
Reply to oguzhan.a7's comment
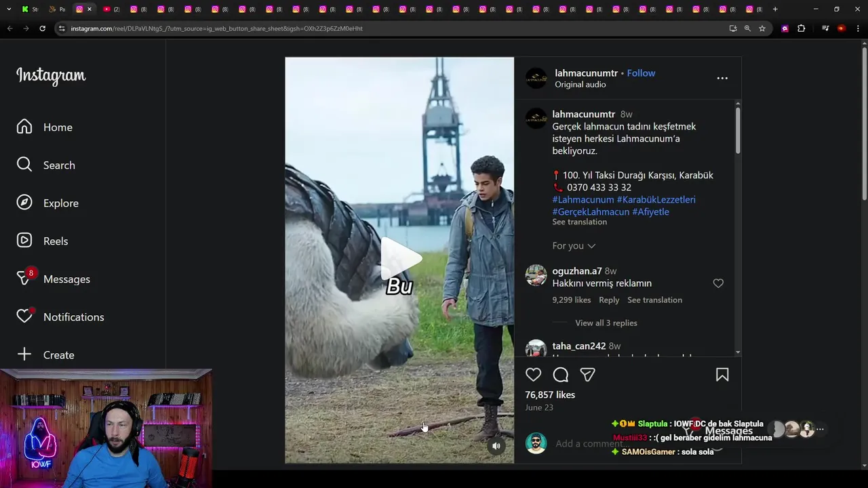click(x=609, y=300)
